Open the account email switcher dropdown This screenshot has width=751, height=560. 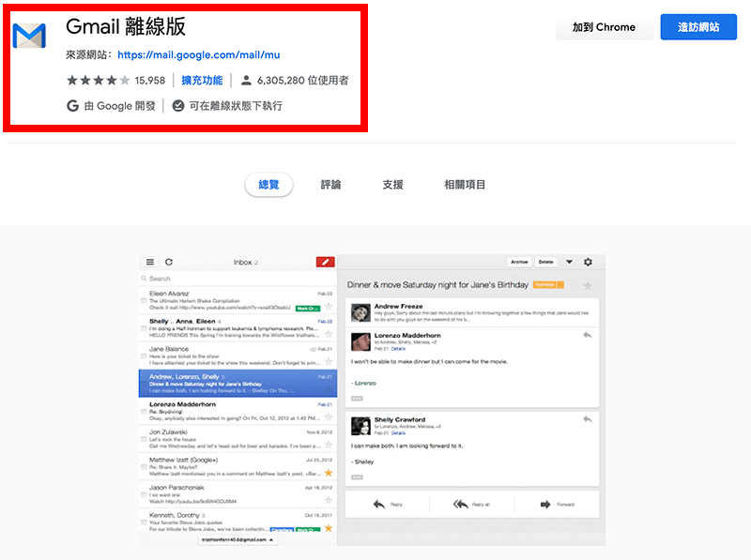pos(238,540)
